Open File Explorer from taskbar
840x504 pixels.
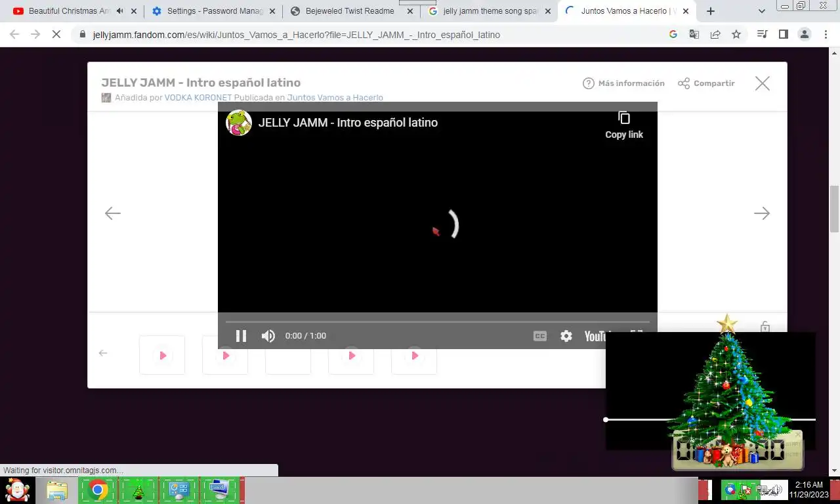[57, 491]
